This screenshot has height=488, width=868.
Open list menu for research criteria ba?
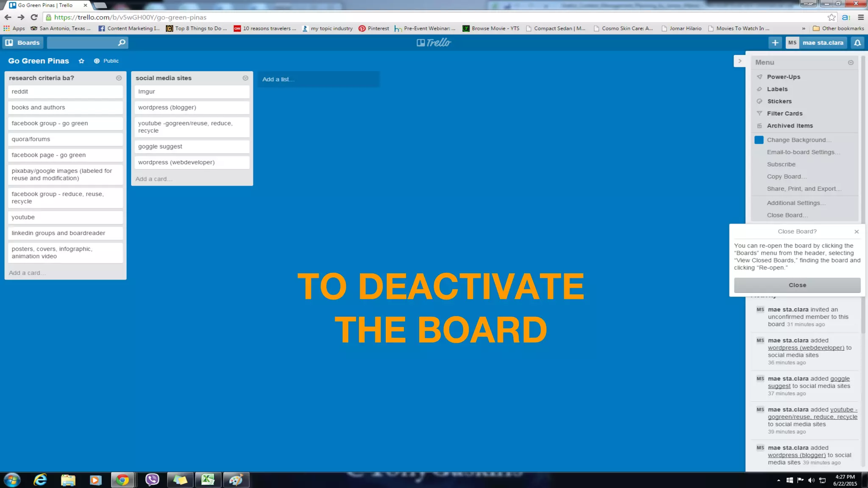(x=119, y=78)
